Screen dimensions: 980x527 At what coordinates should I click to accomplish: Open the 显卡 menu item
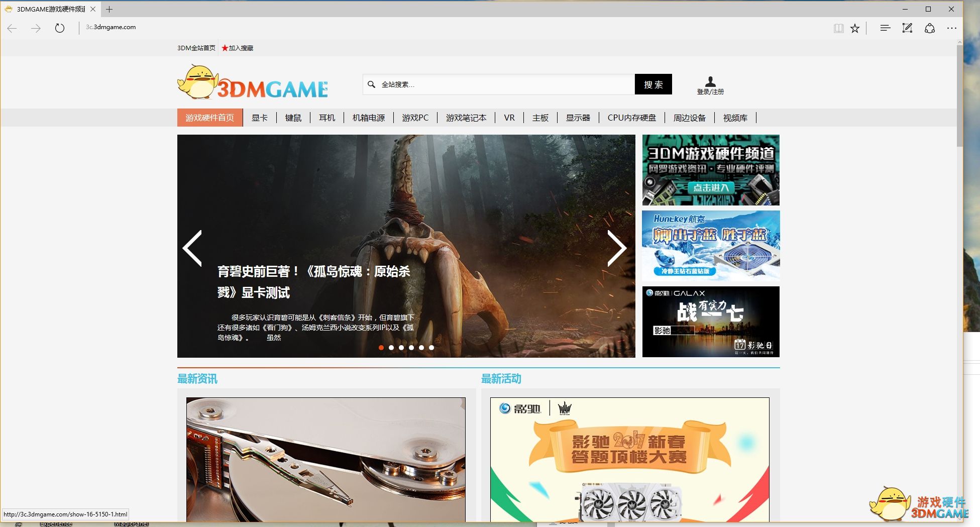(260, 118)
